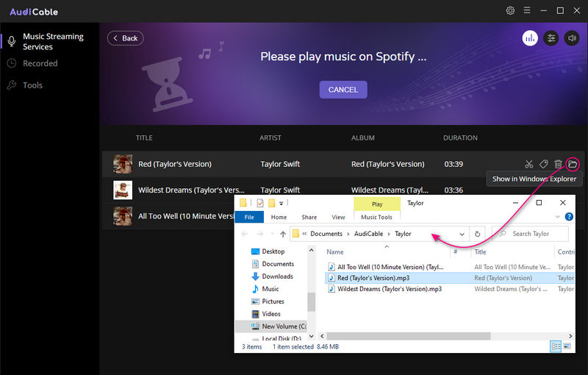This screenshot has height=375, width=588.
Task: Select Music in Explorer navigation pane
Action: (265, 289)
